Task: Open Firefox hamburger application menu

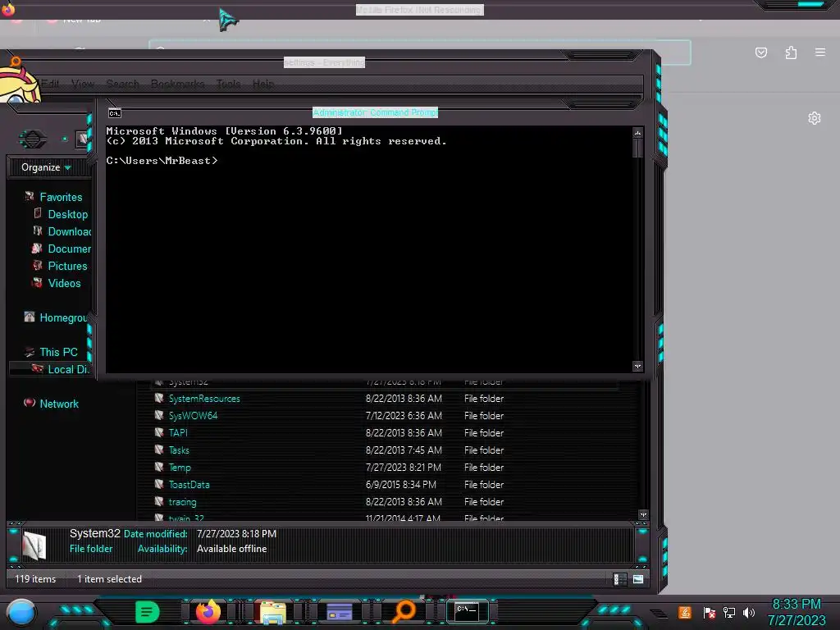Action: tap(820, 52)
